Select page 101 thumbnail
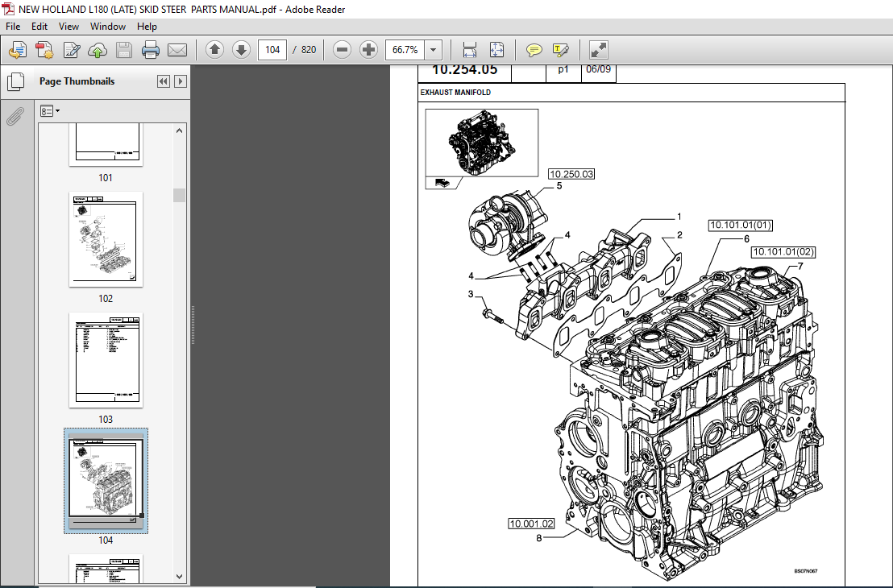893x588 pixels. (x=106, y=145)
